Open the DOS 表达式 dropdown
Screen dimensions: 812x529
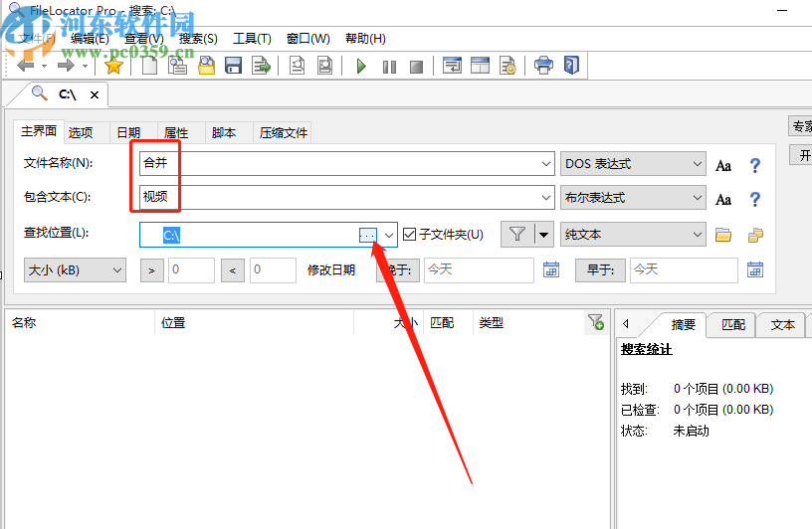point(633,163)
